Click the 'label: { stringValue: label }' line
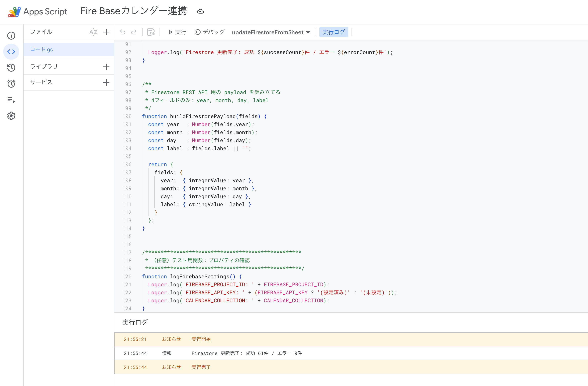The image size is (588, 386). pyautogui.click(x=206, y=204)
